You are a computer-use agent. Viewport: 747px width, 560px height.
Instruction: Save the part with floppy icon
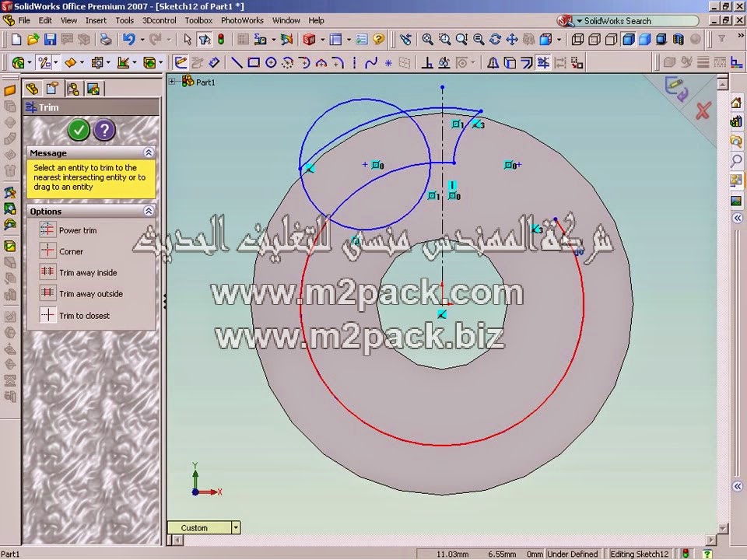click(x=50, y=40)
